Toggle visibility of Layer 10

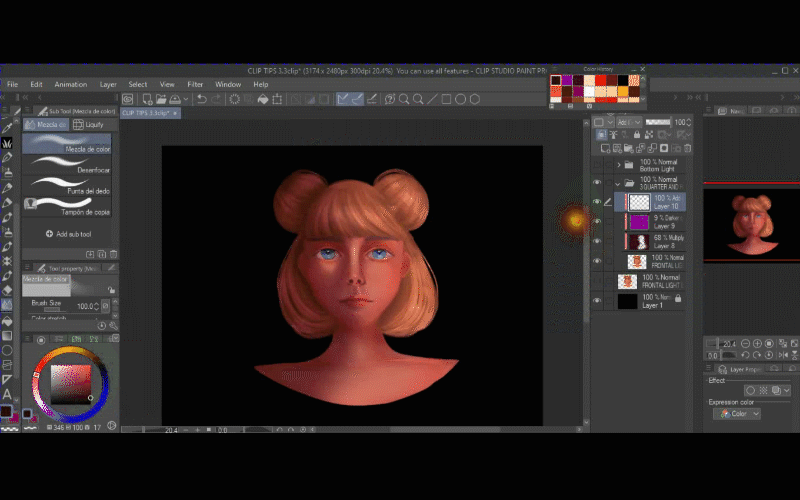click(597, 202)
